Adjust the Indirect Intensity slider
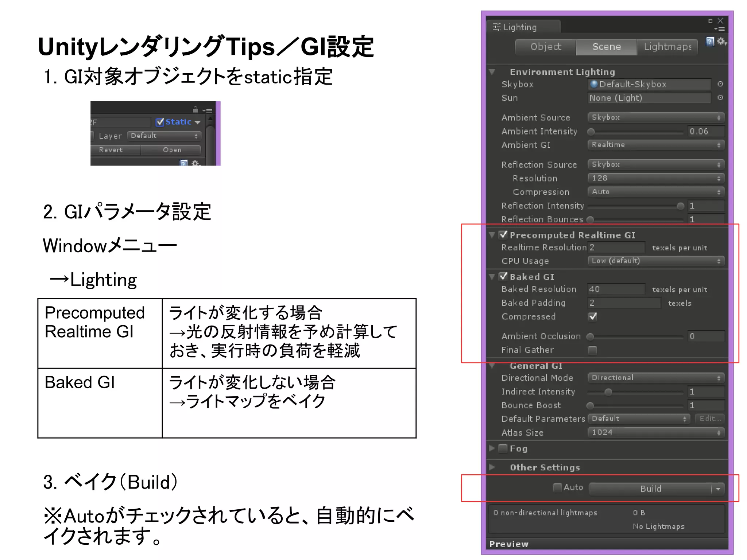747x560 pixels. 635,392
